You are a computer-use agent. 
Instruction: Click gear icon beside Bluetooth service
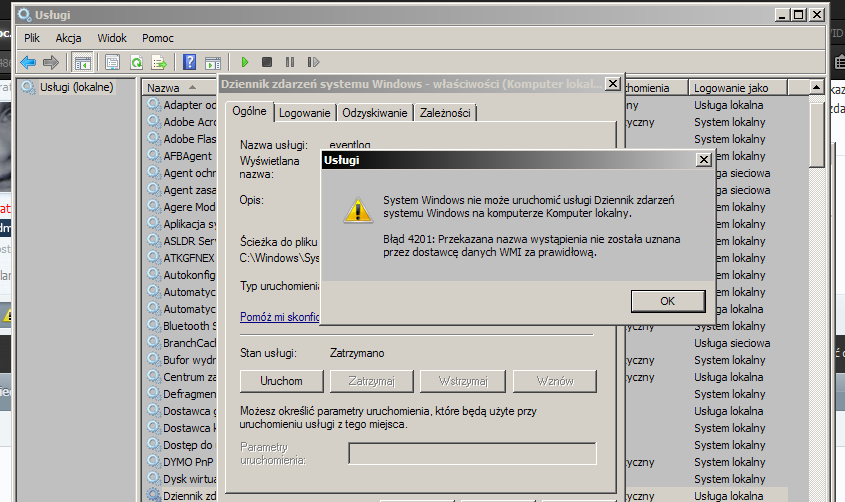tap(154, 325)
